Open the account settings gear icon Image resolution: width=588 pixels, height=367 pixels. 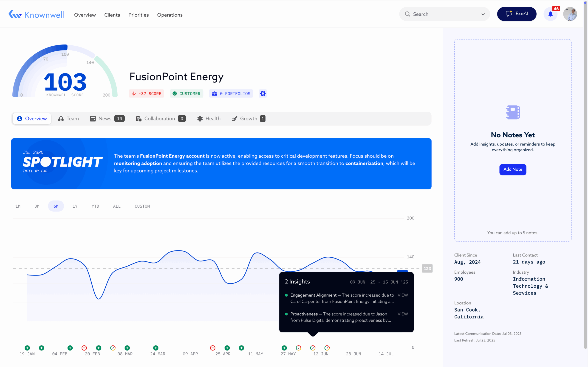(x=263, y=93)
